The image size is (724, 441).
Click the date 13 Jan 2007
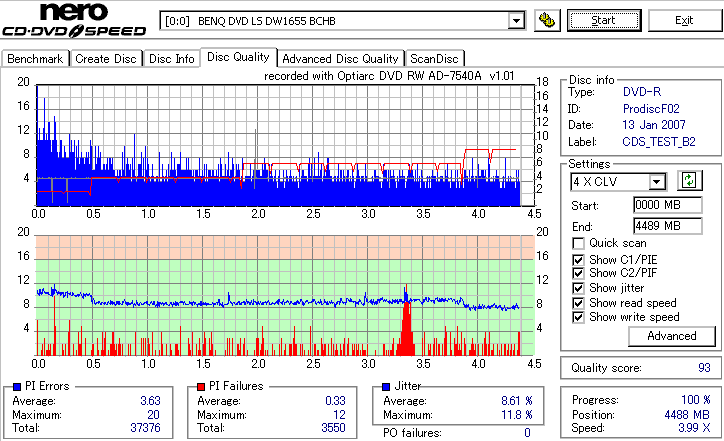tap(654, 125)
